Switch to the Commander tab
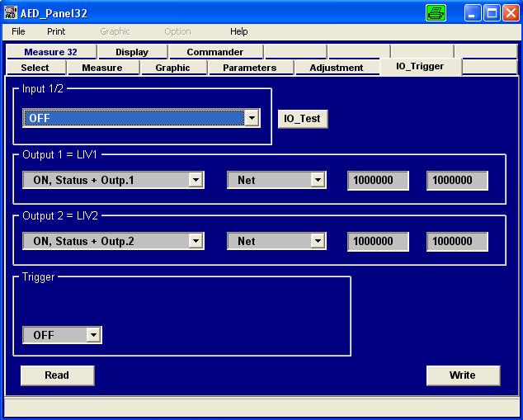Image resolution: width=523 pixels, height=420 pixels. 215,52
